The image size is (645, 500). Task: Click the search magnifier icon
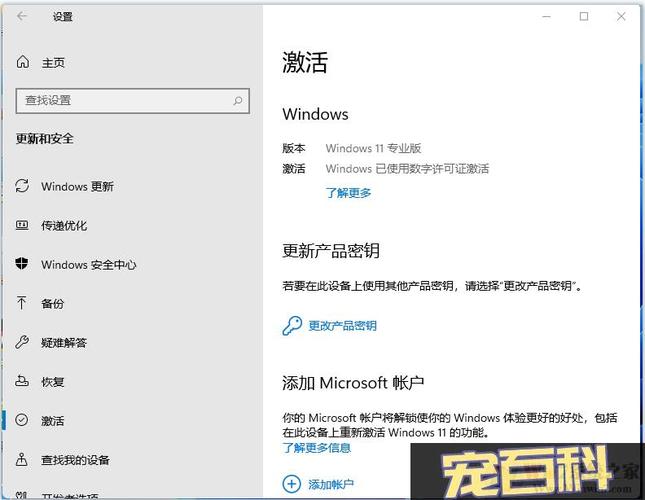[238, 101]
